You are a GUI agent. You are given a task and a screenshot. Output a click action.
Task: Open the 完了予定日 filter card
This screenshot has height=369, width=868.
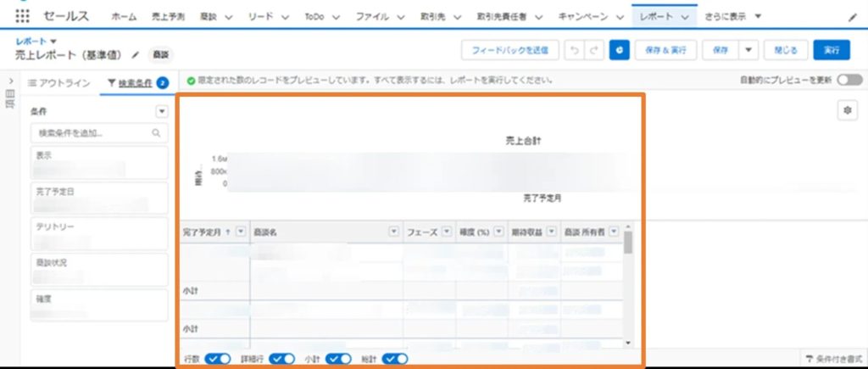pyautogui.click(x=99, y=198)
